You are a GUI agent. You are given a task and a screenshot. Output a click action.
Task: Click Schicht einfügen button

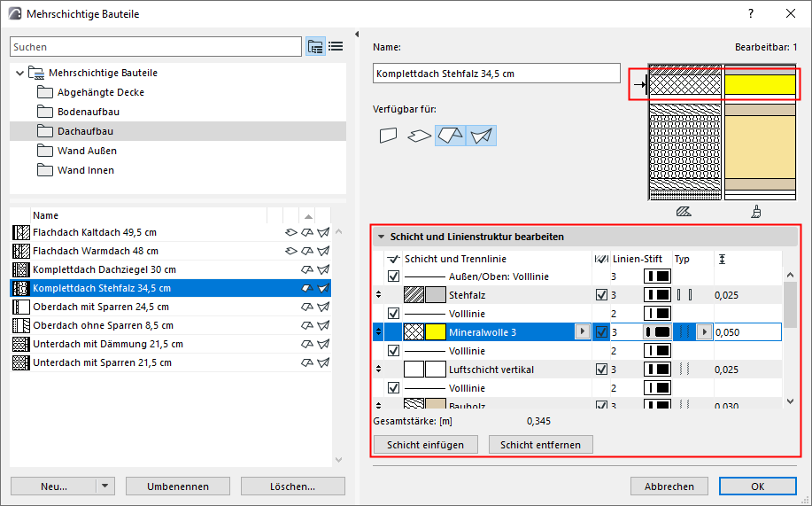pyautogui.click(x=425, y=445)
